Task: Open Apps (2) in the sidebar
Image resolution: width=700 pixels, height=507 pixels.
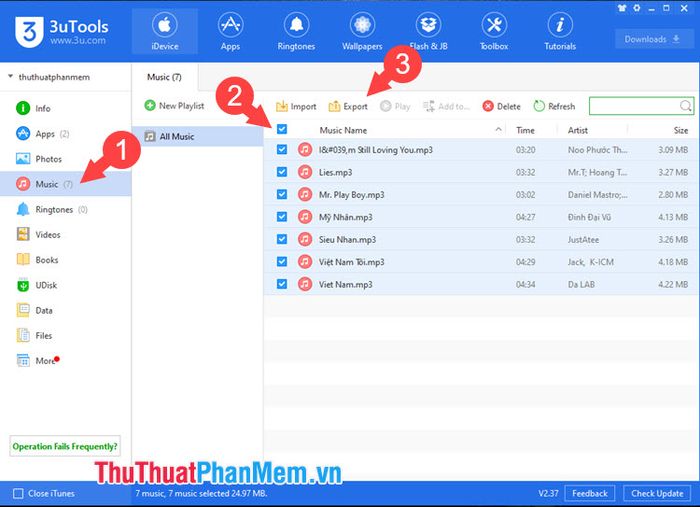Action: click(43, 133)
